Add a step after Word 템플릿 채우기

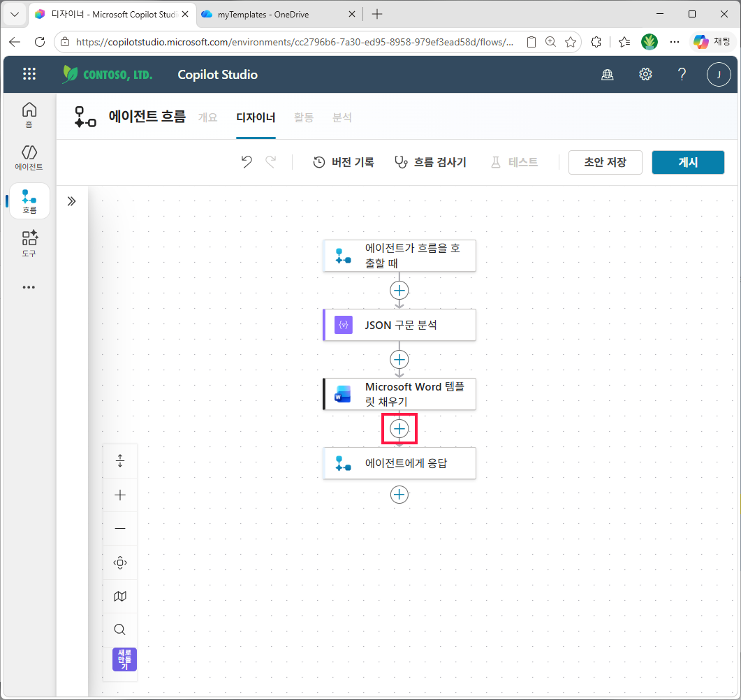tap(399, 429)
